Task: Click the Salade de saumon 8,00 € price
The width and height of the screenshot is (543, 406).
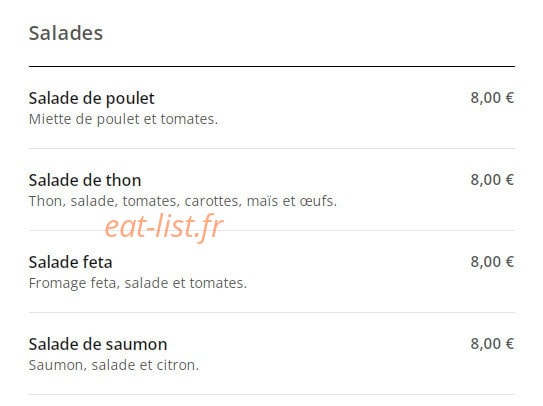Action: pyautogui.click(x=492, y=344)
